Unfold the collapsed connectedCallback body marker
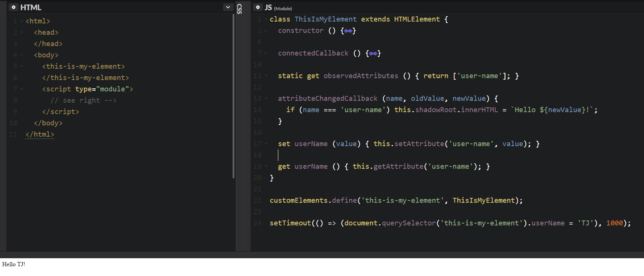 point(373,54)
